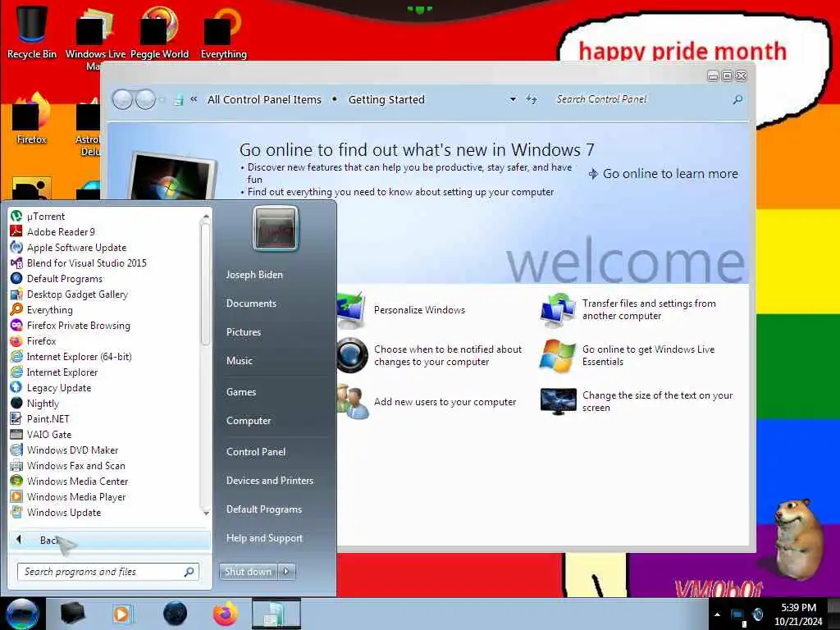Click the user account picture in the Start menu
This screenshot has height=630, width=840.
tap(276, 228)
